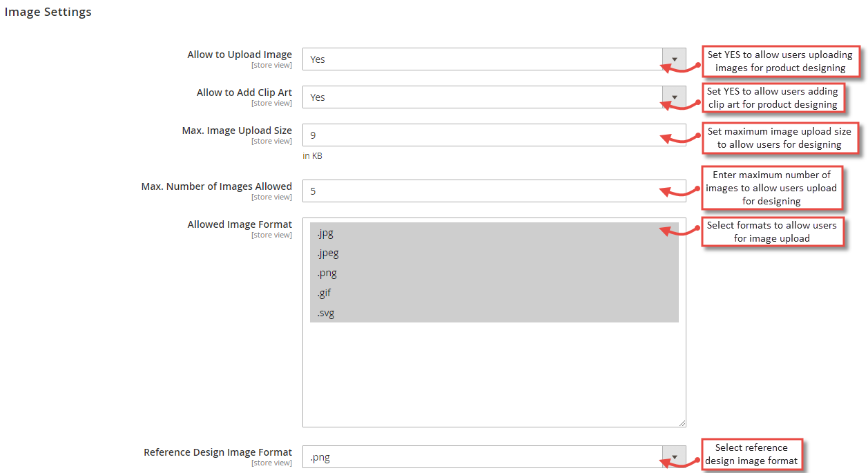Click the resize handle of format listbox
Image resolution: width=868 pixels, height=473 pixels.
click(682, 423)
